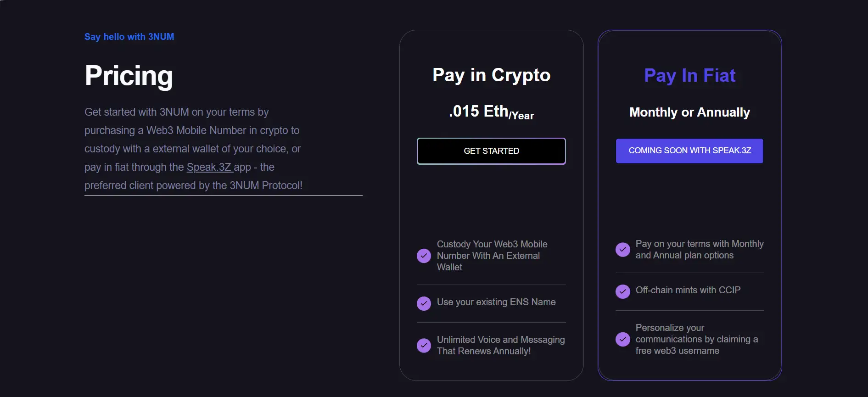Click the .015 Eth/Year price text
The image size is (868, 397).
pyautogui.click(x=491, y=112)
